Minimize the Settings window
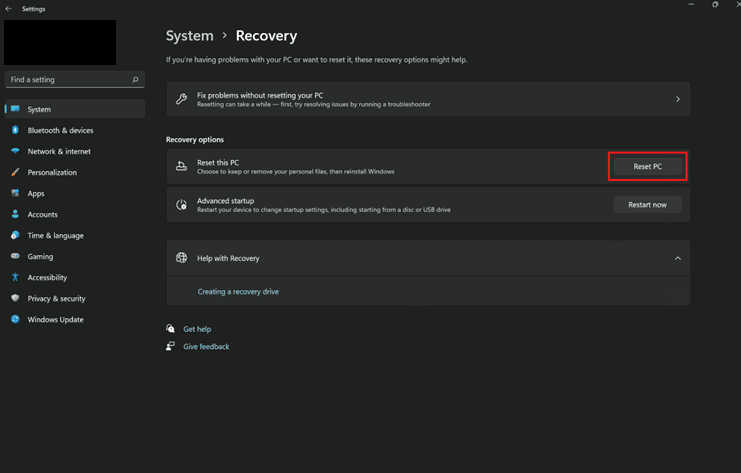This screenshot has width=741, height=473. click(x=691, y=4)
